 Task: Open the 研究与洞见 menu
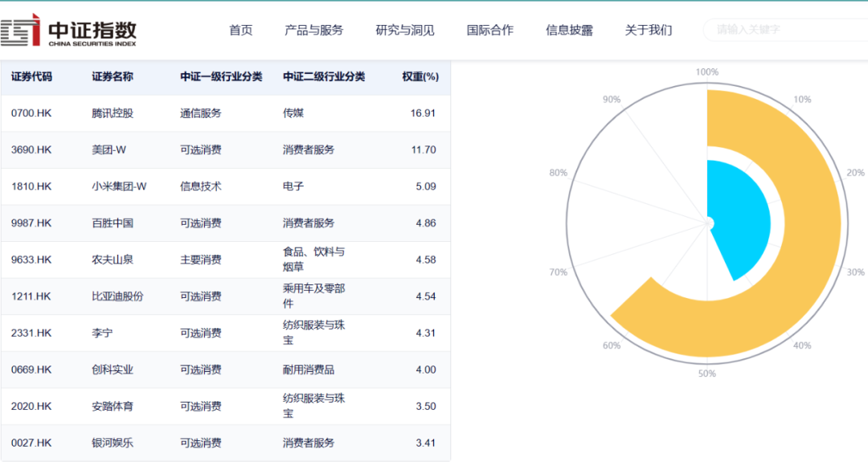[405, 31]
